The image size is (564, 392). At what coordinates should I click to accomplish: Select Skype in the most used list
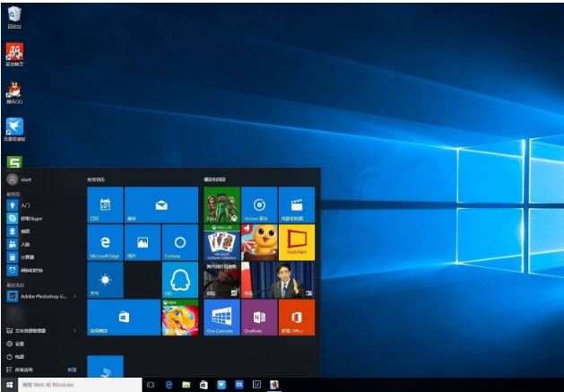tap(27, 218)
